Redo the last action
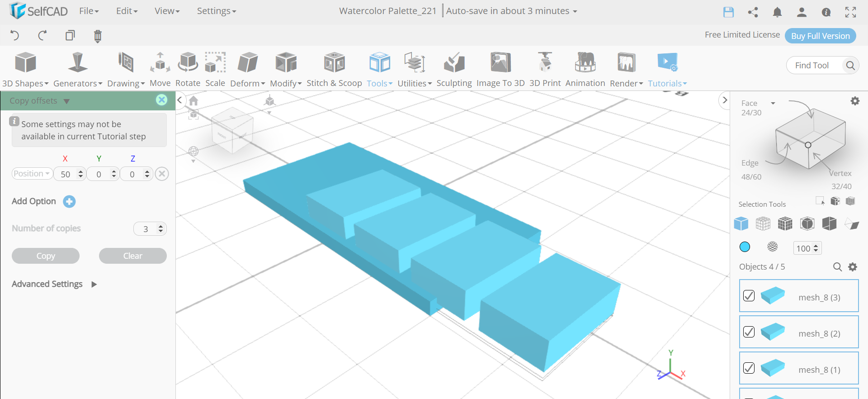Screen dimensions: 868x399 point(42,35)
